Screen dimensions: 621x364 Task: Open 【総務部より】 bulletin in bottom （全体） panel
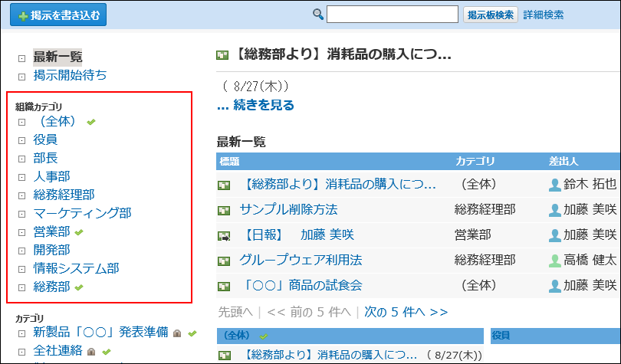click(329, 355)
